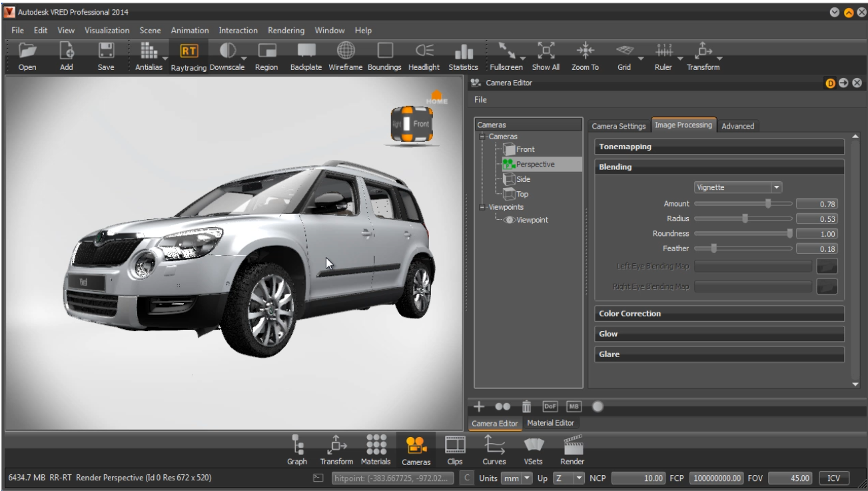Click the Radius slider track
This screenshot has height=491, width=868.
click(x=743, y=219)
